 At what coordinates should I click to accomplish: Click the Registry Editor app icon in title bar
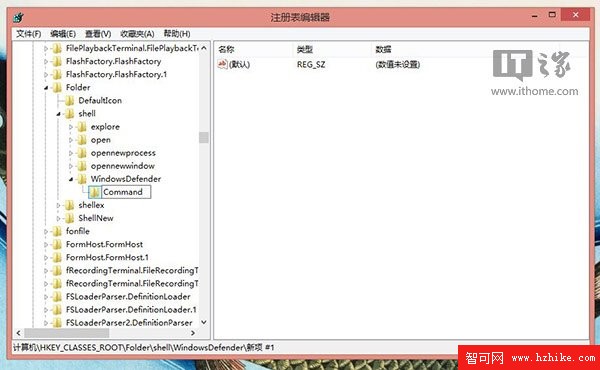coord(18,17)
